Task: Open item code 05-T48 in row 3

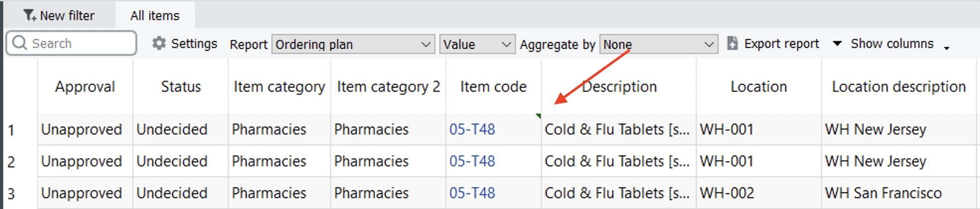Action: pyautogui.click(x=472, y=193)
